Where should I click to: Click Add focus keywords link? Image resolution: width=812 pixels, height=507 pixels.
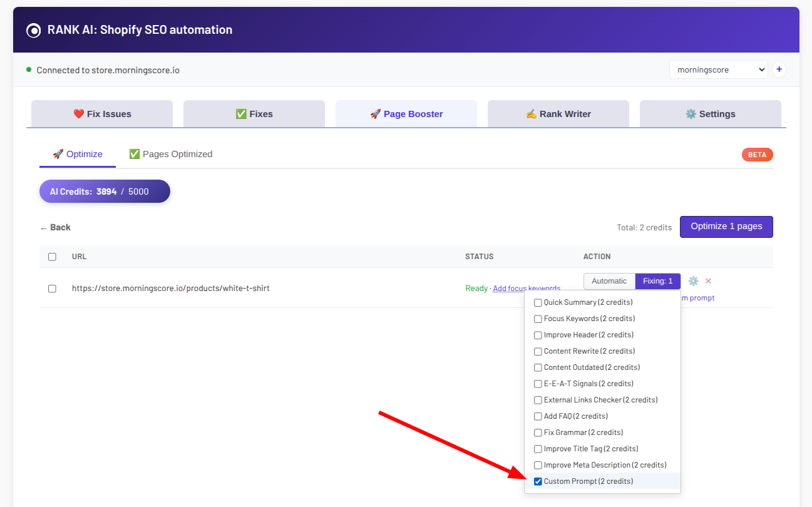click(527, 289)
